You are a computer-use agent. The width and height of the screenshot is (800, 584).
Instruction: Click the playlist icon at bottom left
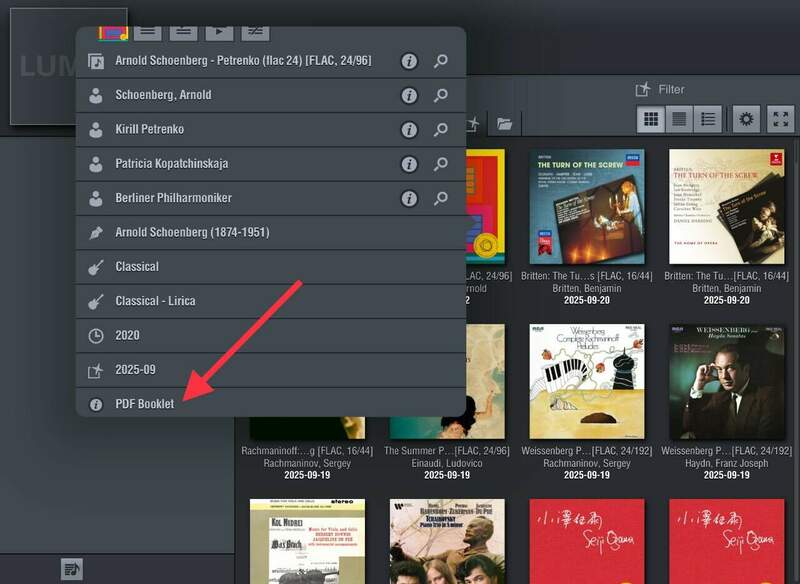click(x=71, y=569)
